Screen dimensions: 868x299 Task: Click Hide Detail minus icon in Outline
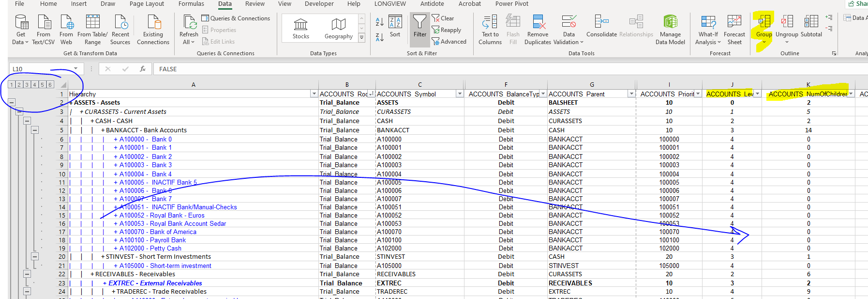(x=829, y=29)
